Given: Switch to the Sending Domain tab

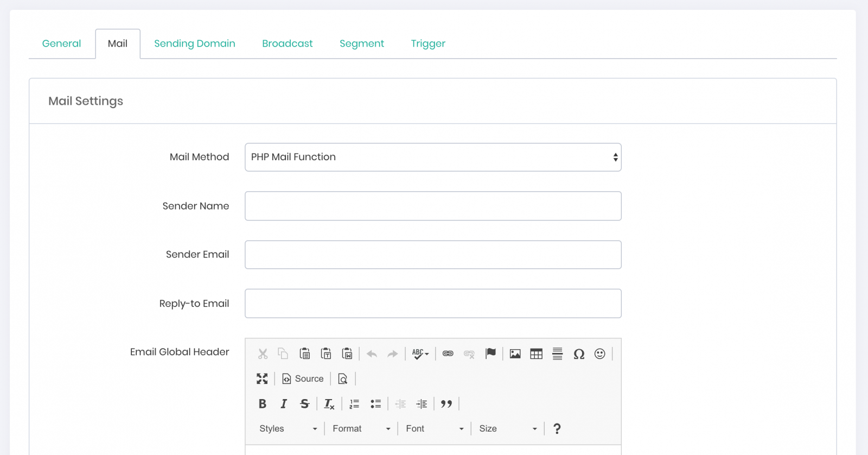Looking at the screenshot, I should pos(194,43).
